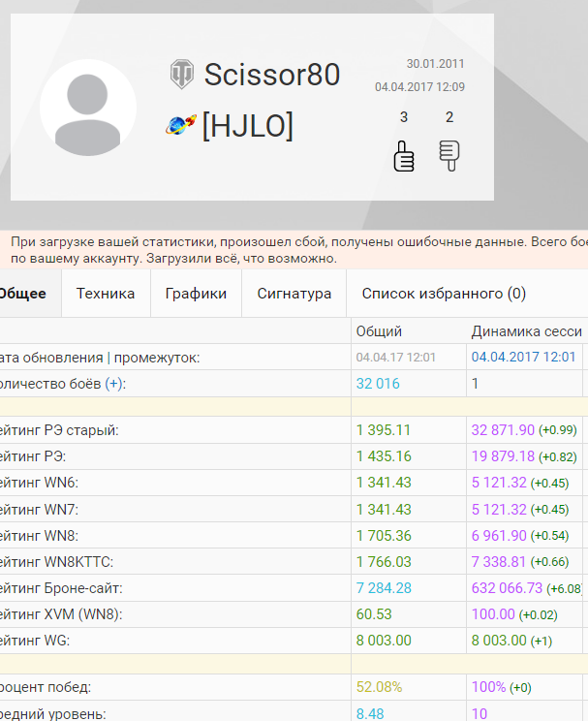Click the HJLO clan emblem icon

181,125
